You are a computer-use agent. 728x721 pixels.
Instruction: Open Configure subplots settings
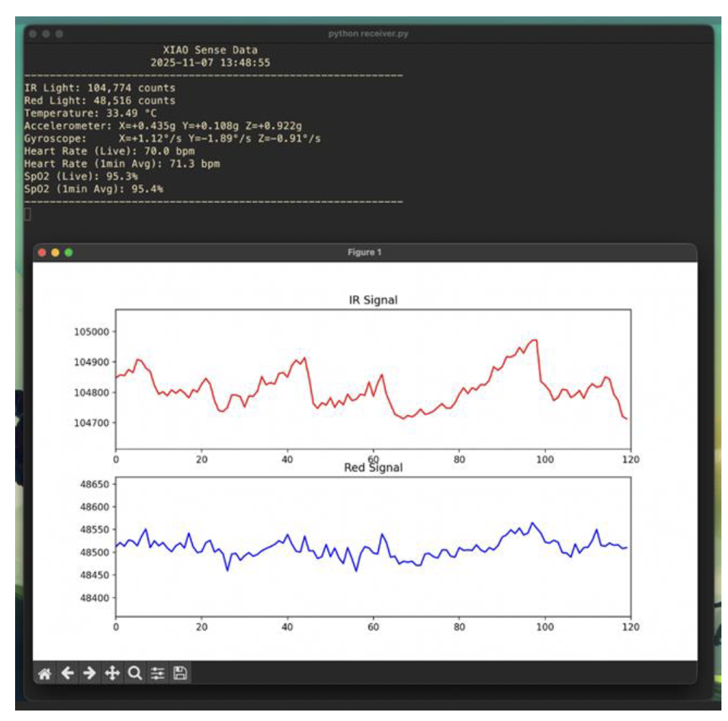157,672
